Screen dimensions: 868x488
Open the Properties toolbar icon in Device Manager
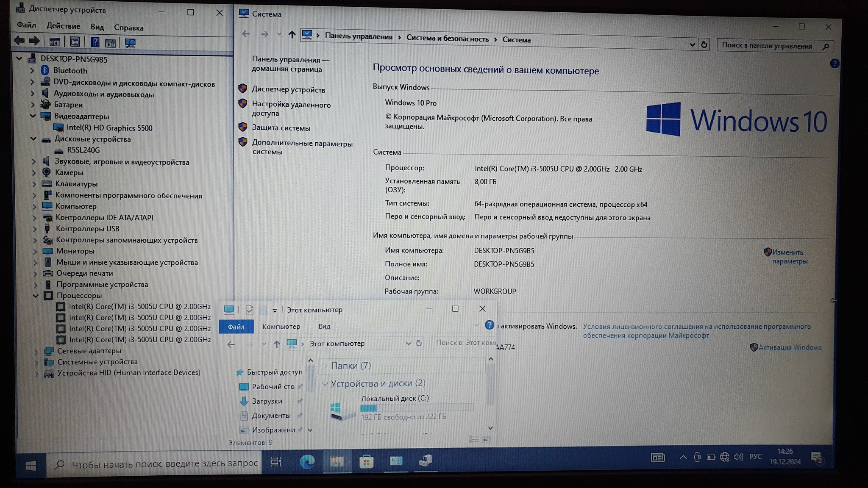(75, 42)
